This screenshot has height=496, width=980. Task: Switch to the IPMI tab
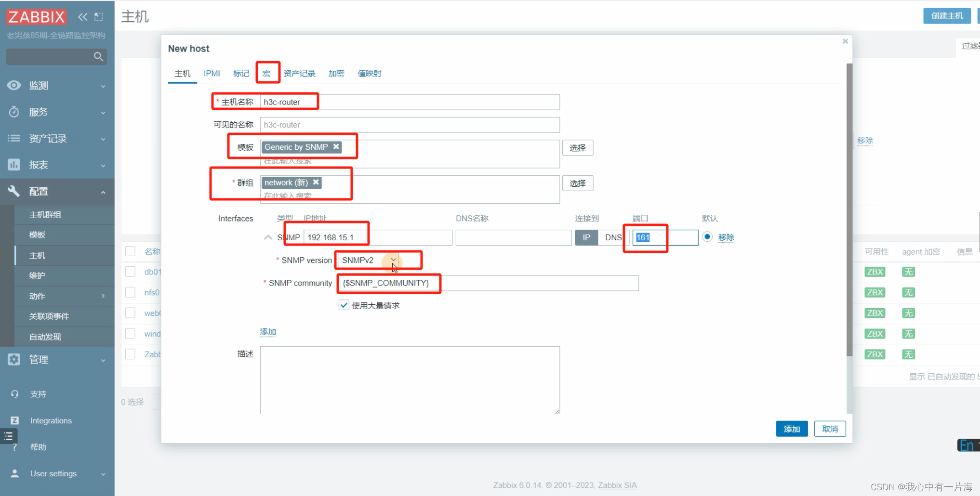point(212,73)
